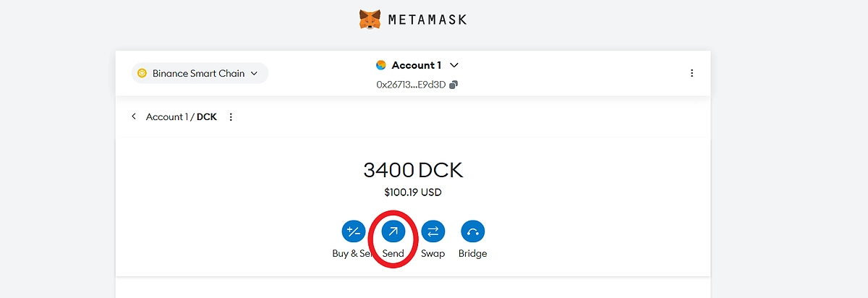Viewport: 868px width, 298px height.
Task: Open the Binance Smart Chain network dropdown
Action: tap(200, 73)
